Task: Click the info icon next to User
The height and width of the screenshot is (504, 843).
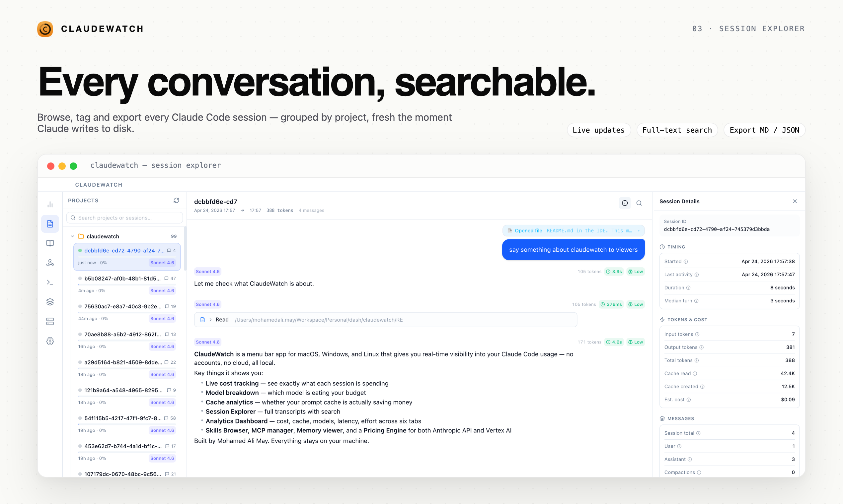Action: coord(679,446)
